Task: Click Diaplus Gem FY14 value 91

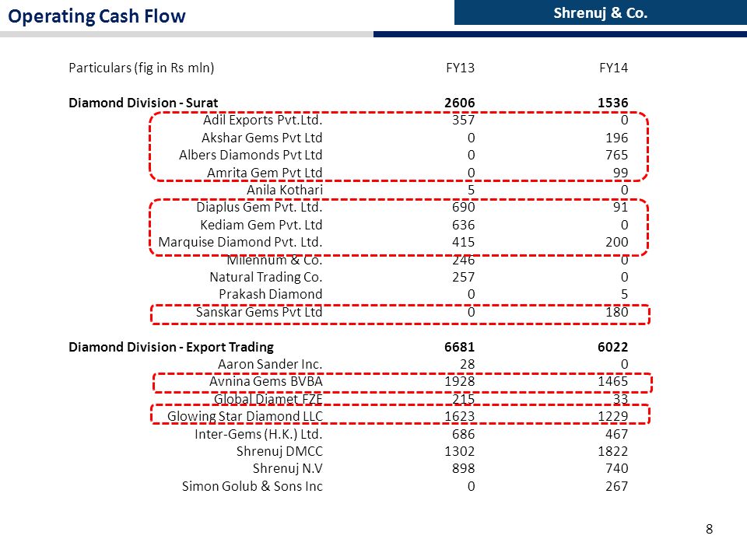Action: [621, 207]
